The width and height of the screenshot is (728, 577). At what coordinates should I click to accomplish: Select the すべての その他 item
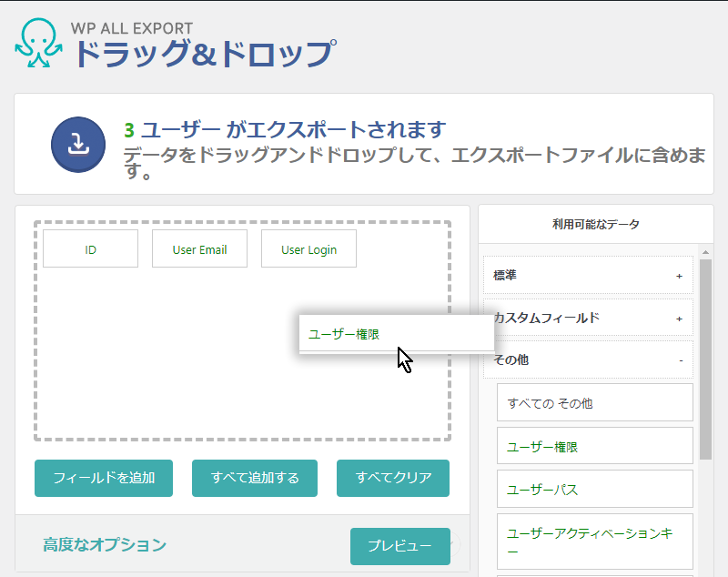point(595,403)
